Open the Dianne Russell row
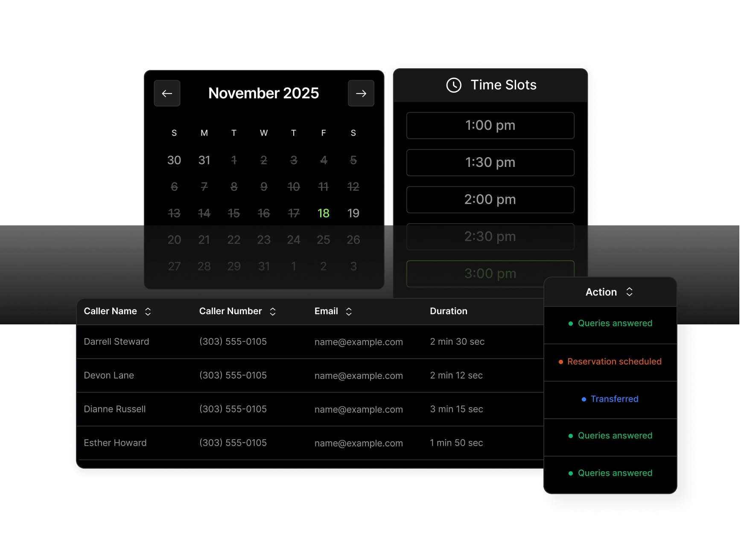The width and height of the screenshot is (753, 560). pos(310,409)
